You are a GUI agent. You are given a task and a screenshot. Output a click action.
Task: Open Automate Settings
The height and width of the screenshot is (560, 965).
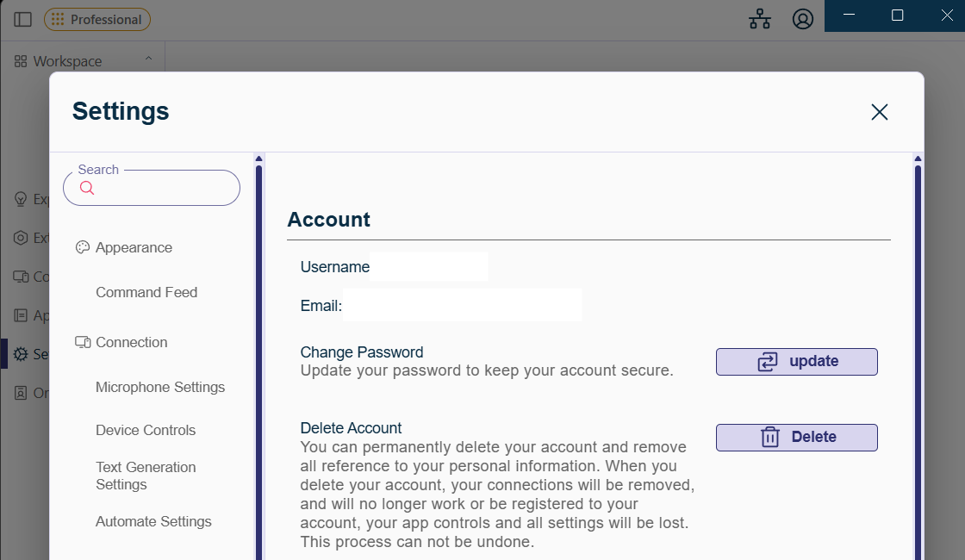[x=153, y=521]
